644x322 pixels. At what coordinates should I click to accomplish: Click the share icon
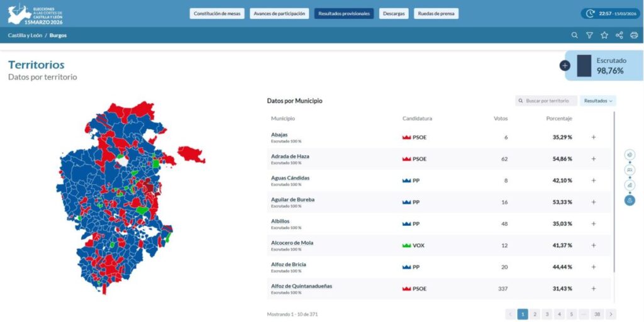click(619, 35)
